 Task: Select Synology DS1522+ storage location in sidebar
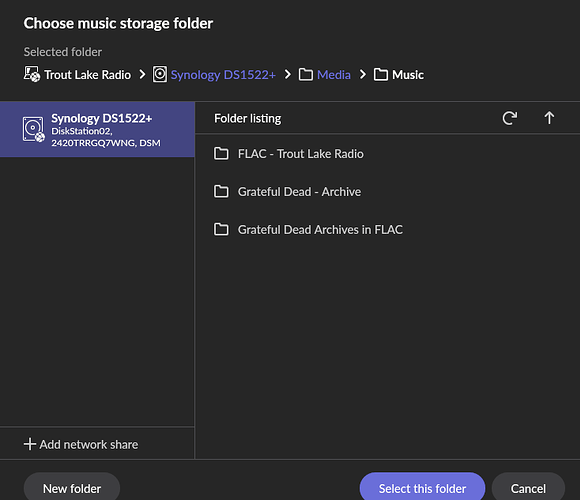click(97, 129)
